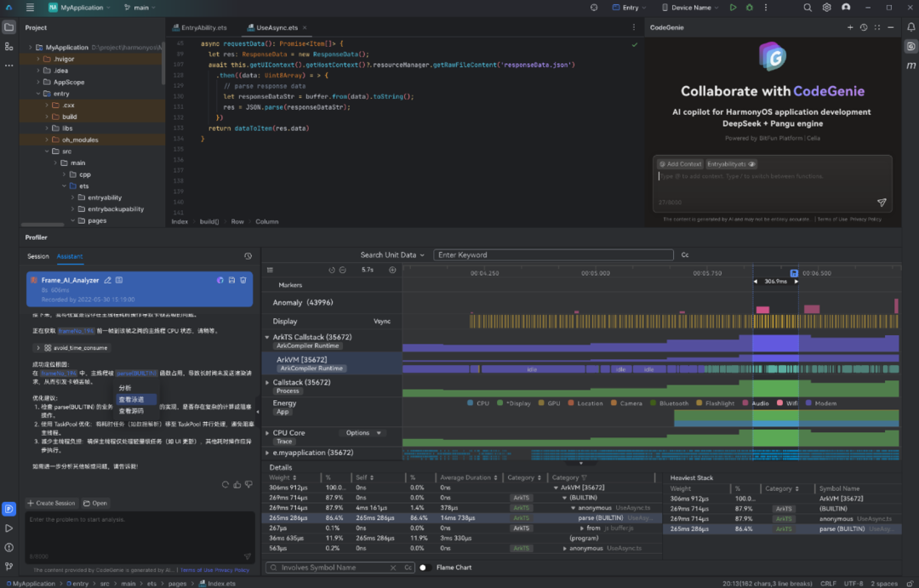
Task: Toggle visibility eye on Entryability.ets context
Action: point(752,164)
